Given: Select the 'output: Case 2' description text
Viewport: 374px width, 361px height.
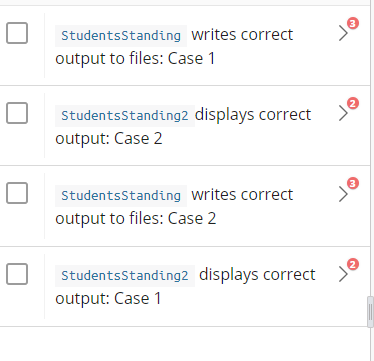Looking at the screenshot, I should tap(109, 139).
